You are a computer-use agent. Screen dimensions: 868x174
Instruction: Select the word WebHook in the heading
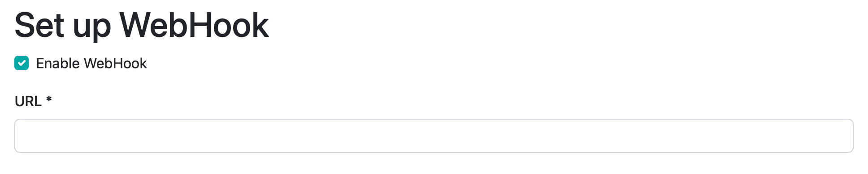tap(194, 25)
